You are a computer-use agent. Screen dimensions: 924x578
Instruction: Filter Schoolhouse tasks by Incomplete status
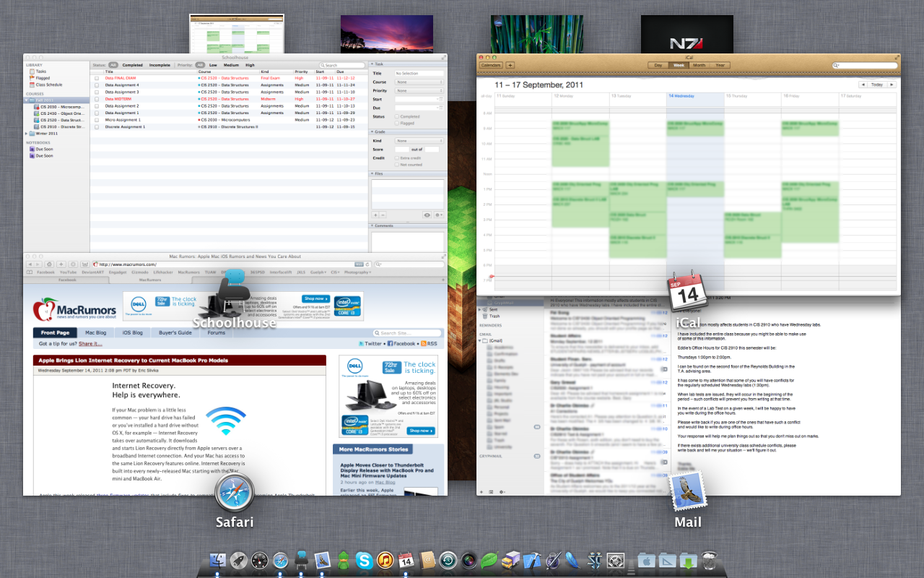click(x=160, y=65)
